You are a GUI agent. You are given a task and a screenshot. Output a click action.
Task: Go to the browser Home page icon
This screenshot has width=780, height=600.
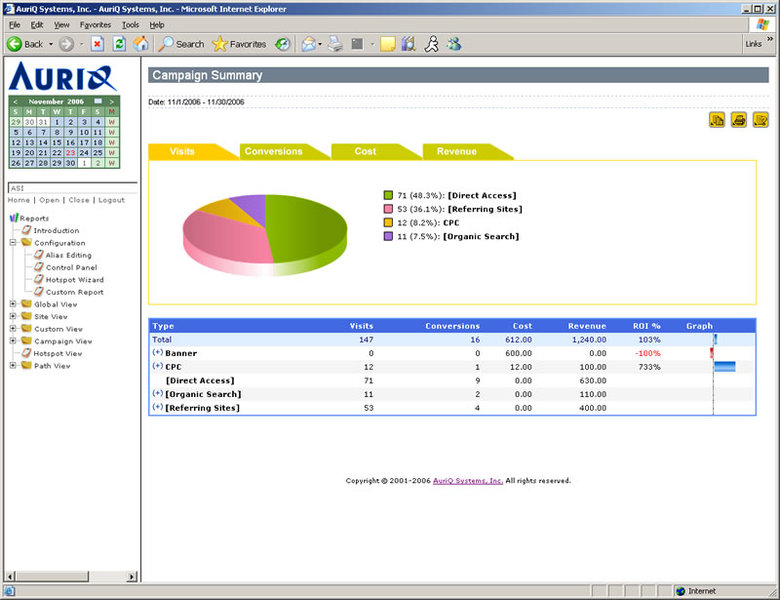pyautogui.click(x=141, y=44)
